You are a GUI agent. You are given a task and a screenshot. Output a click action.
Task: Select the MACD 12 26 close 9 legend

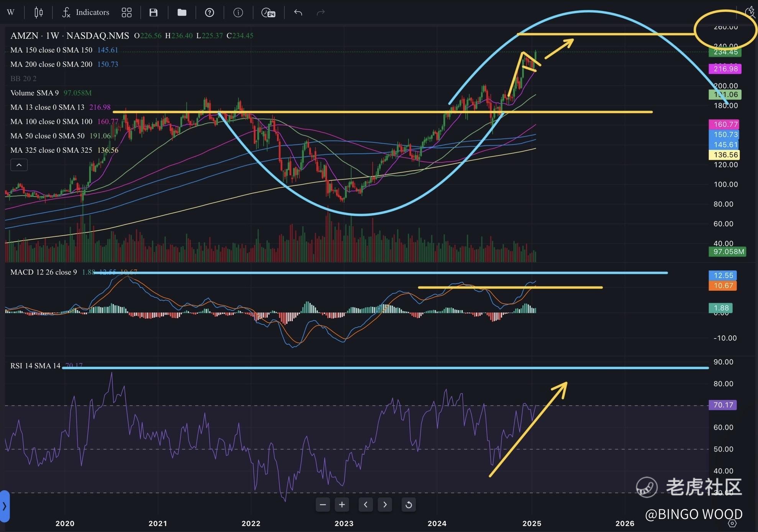[x=44, y=272]
